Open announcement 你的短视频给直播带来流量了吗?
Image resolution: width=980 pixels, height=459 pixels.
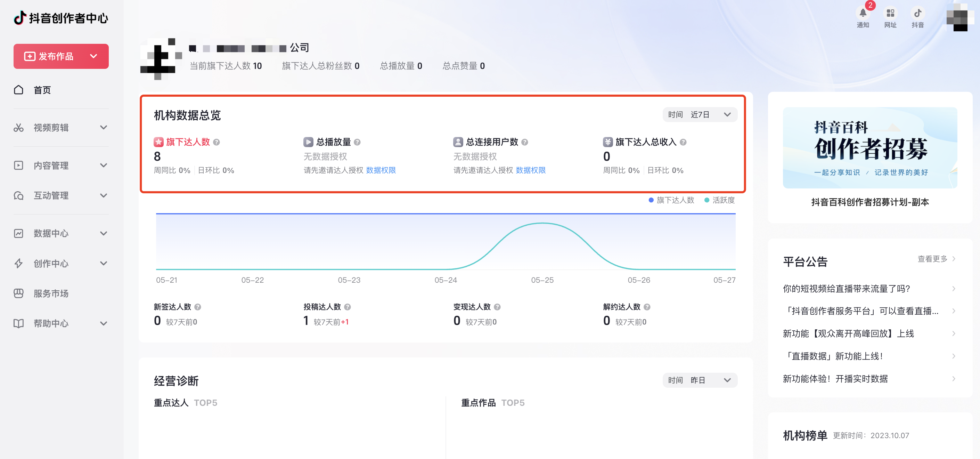pyautogui.click(x=870, y=289)
